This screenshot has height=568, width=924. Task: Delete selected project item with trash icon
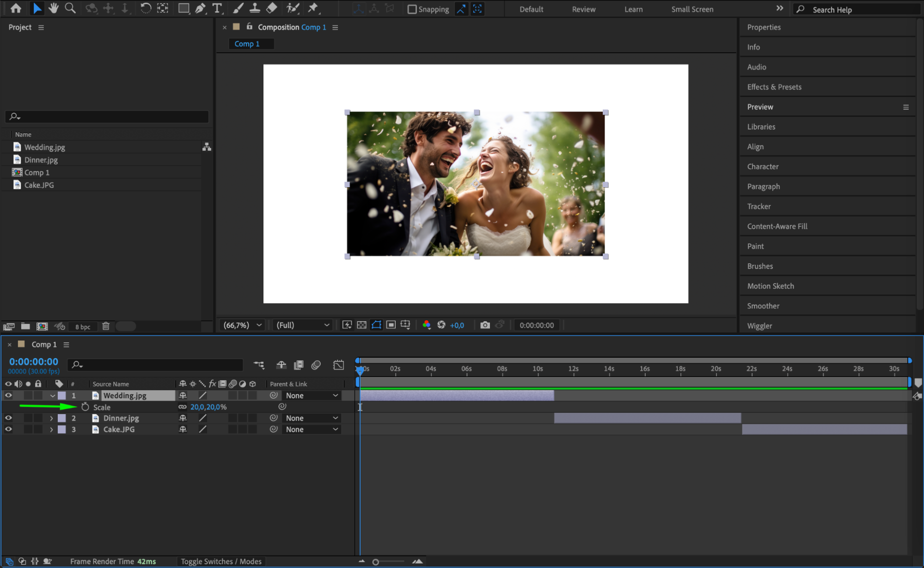coord(105,326)
